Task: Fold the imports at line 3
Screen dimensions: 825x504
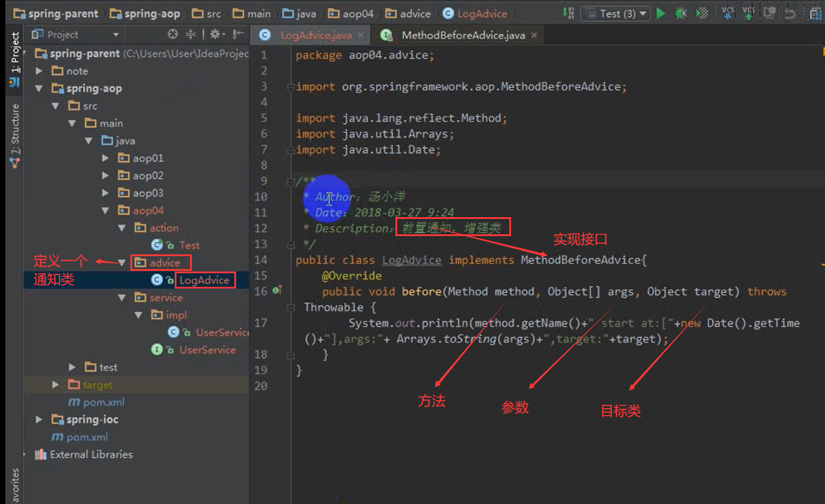Action: pyautogui.click(x=290, y=87)
